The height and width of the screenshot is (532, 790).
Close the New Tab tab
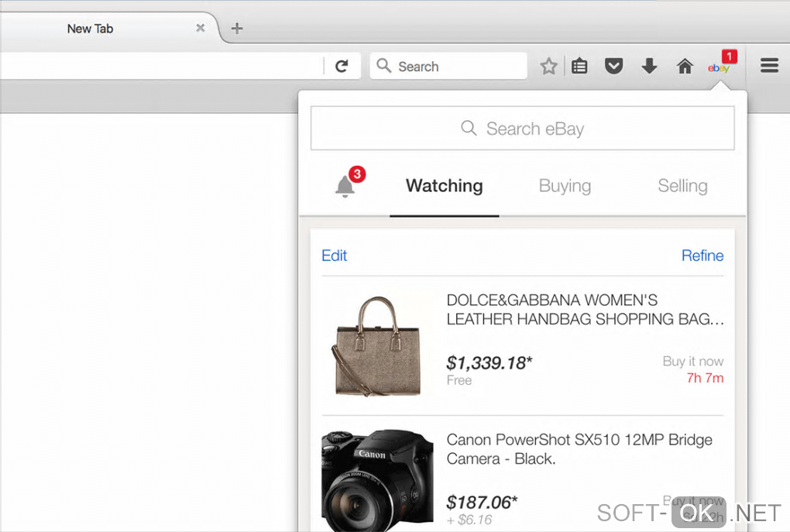(x=201, y=28)
